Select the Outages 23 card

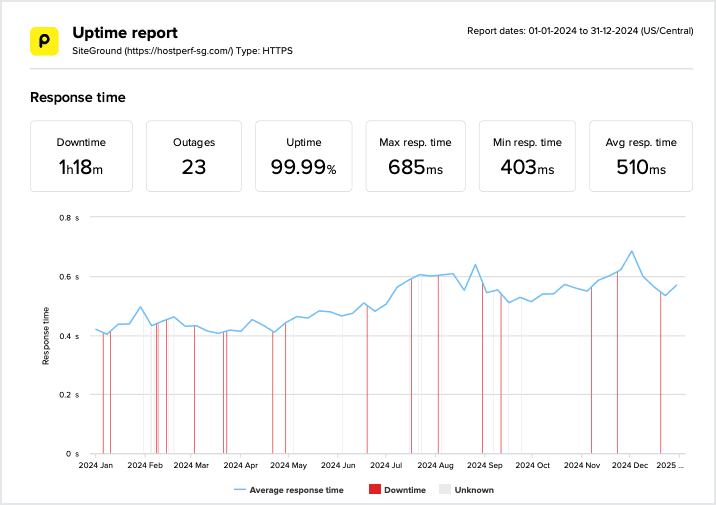pos(194,156)
